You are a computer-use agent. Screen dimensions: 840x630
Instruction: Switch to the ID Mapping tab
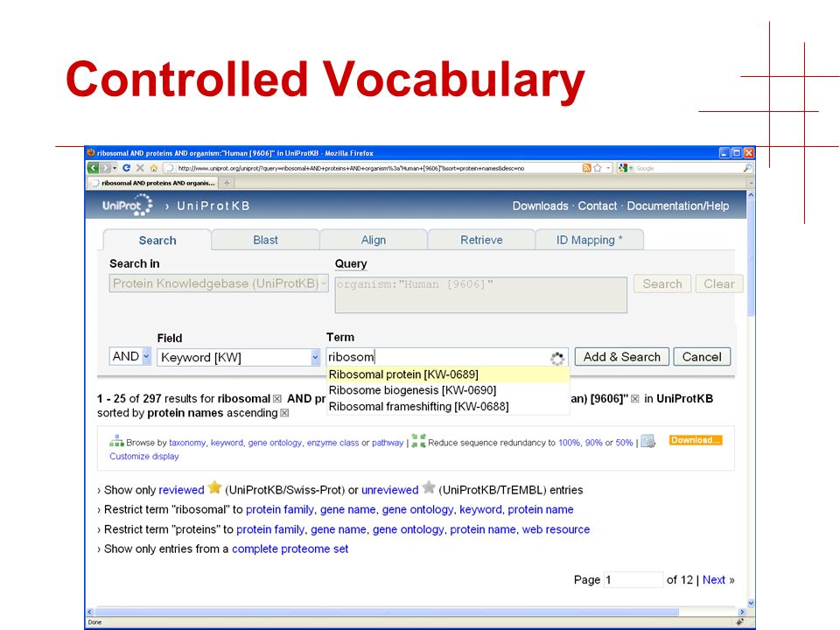pos(589,240)
